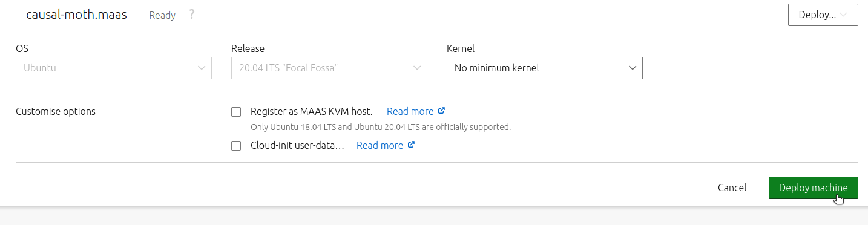Screen dimensions: 868x225
Task: Click the chevron arrow in the Kernel select
Action: (633, 68)
